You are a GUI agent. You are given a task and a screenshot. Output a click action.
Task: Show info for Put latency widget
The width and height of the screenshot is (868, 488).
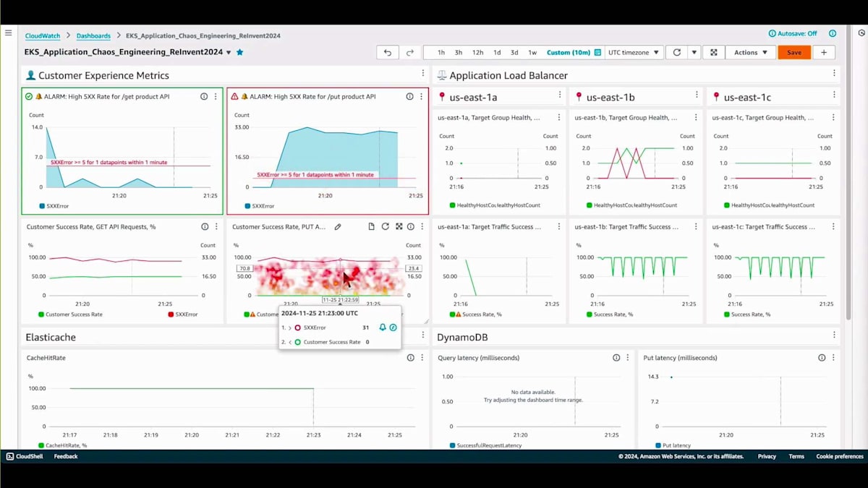[822, 357]
